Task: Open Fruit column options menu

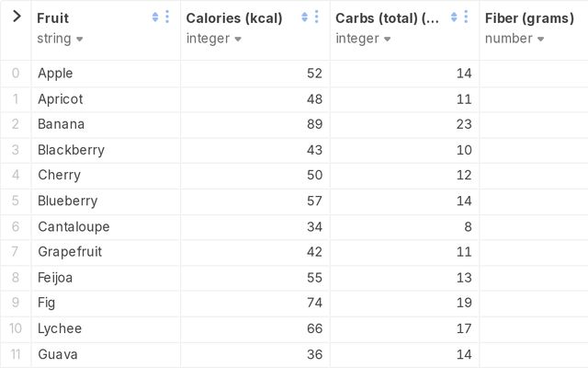Action: click(166, 17)
